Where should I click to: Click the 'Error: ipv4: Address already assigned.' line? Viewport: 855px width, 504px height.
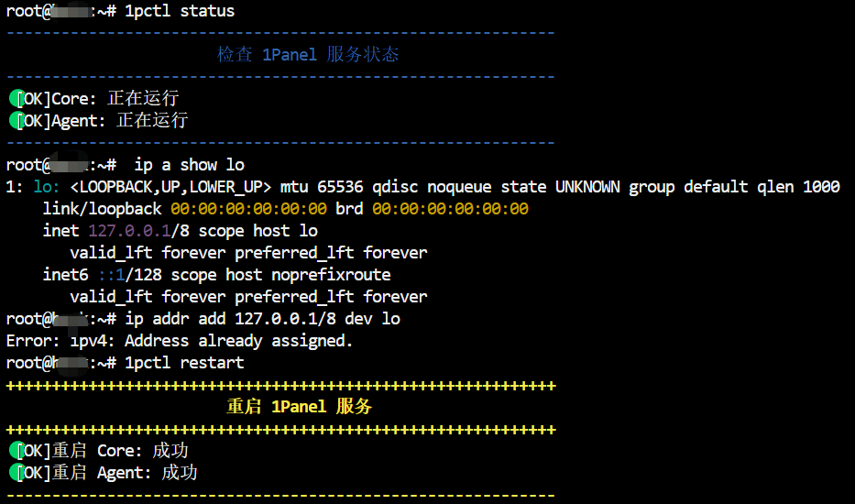point(180,341)
